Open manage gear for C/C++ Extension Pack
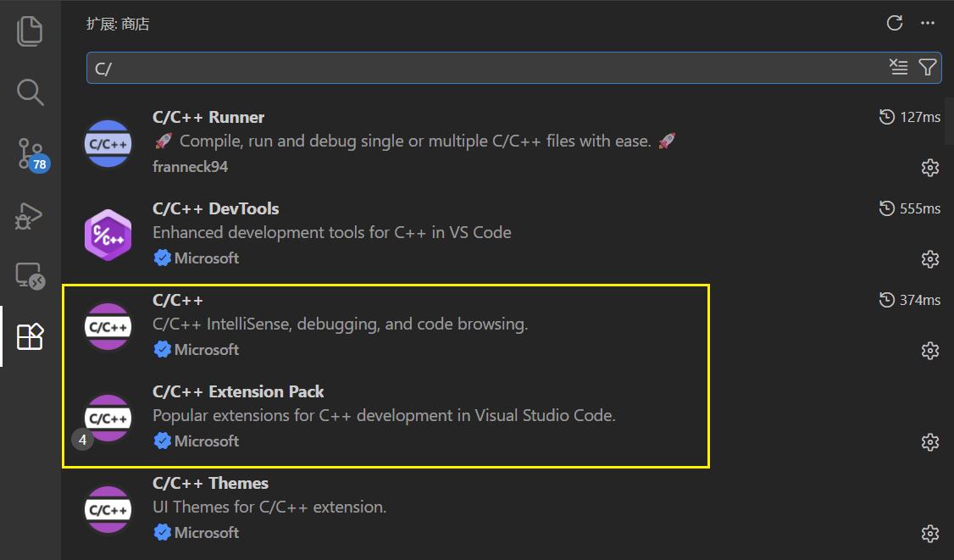 pyautogui.click(x=929, y=442)
